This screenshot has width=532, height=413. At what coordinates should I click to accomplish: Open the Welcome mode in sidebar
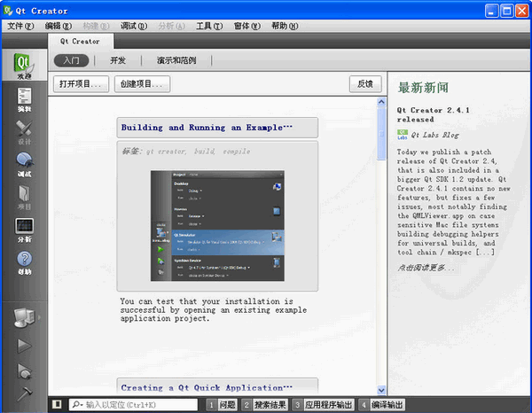pyautogui.click(x=23, y=66)
